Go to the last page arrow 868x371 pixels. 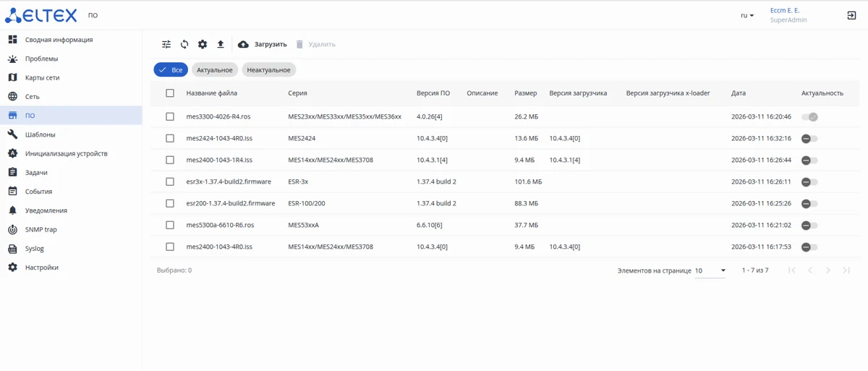(846, 270)
